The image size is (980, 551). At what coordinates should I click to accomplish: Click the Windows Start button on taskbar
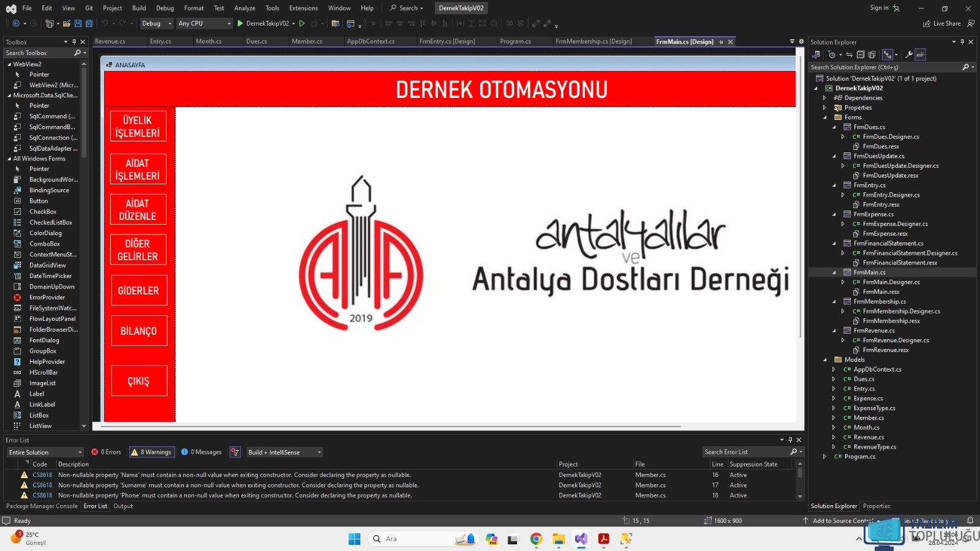coord(355,539)
